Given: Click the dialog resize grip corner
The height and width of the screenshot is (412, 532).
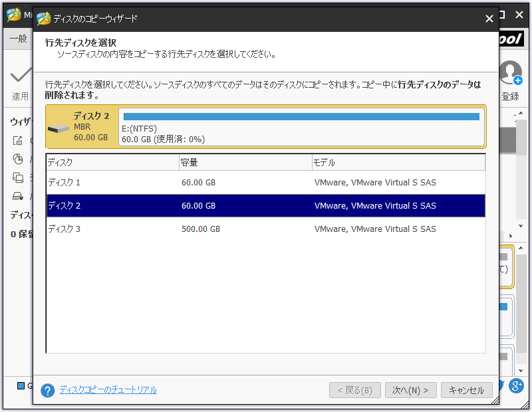Looking at the screenshot, I should (495, 401).
